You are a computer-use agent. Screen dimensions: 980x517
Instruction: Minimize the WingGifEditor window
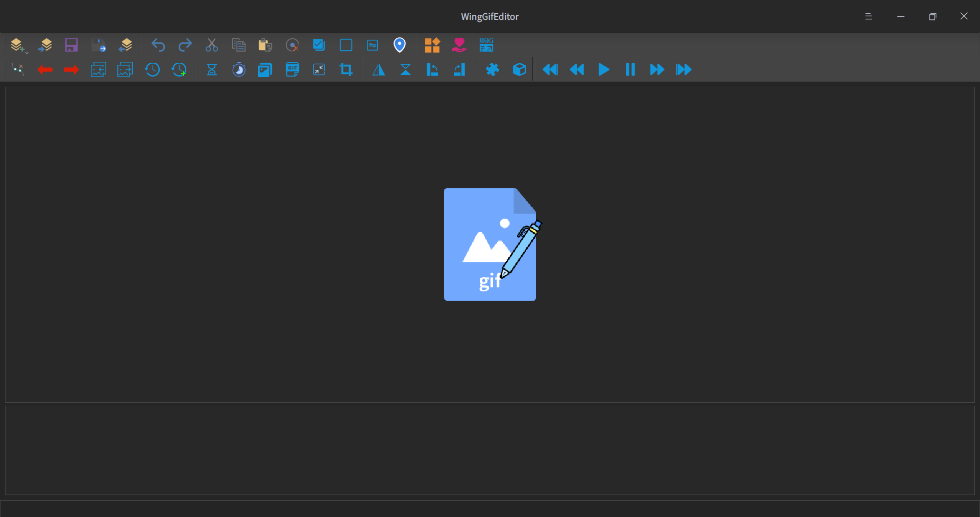(x=901, y=16)
